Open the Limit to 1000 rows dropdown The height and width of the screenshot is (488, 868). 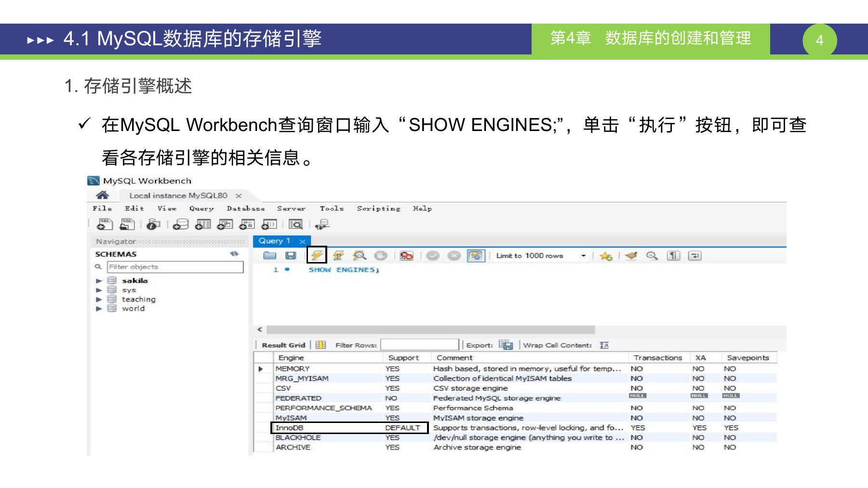point(584,256)
